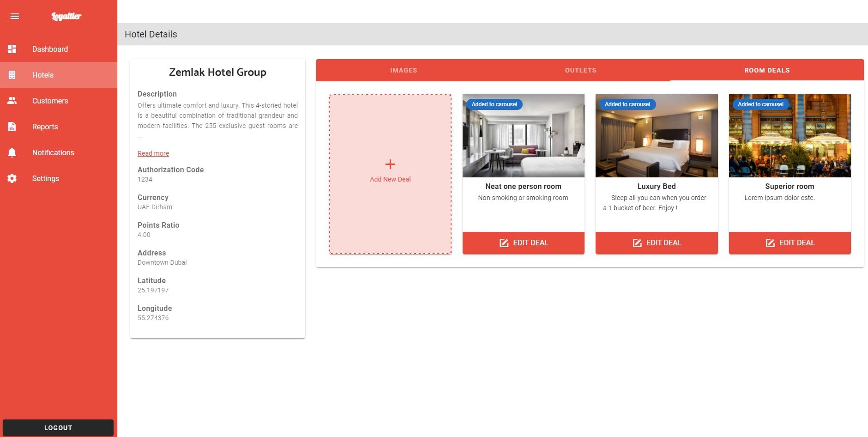Image resolution: width=868 pixels, height=437 pixels.
Task: Click Hotel Details page heading
Action: pos(151,34)
